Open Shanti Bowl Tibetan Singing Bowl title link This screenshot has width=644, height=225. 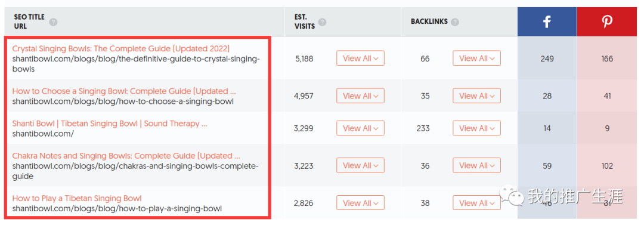(110, 124)
